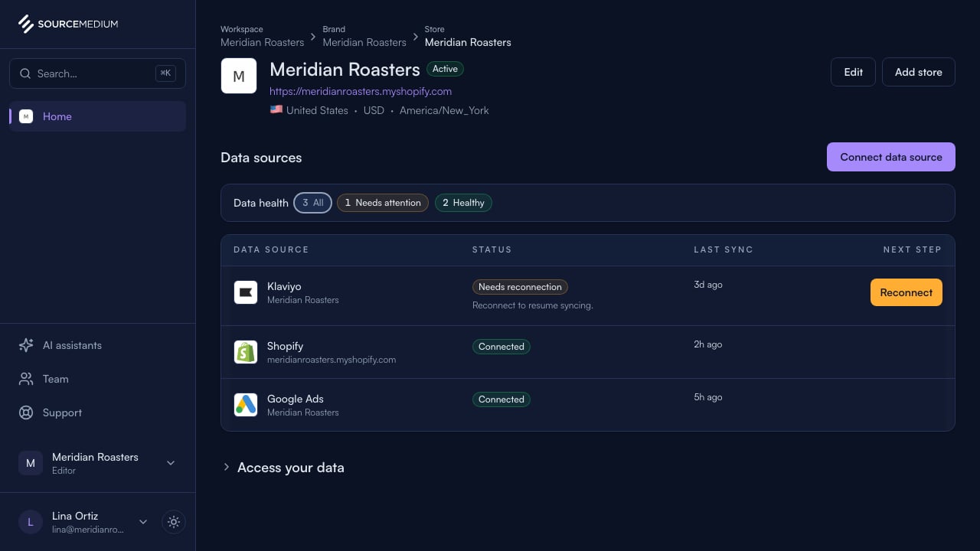Click the Support lifebuoy icon

point(26,412)
